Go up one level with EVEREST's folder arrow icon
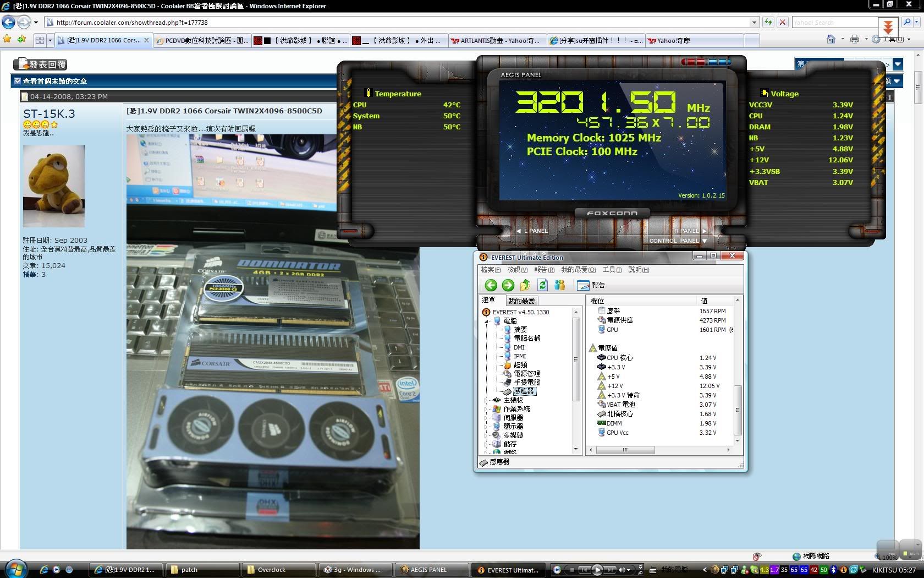Image resolution: width=924 pixels, height=578 pixels. (x=525, y=285)
